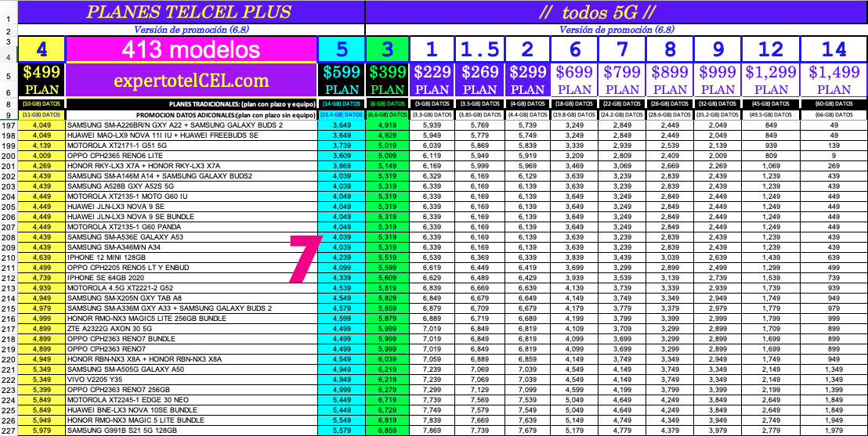Viewport: 868px width, 436px height.
Task: Click the expertotelCEL.com cell
Action: [x=191, y=81]
